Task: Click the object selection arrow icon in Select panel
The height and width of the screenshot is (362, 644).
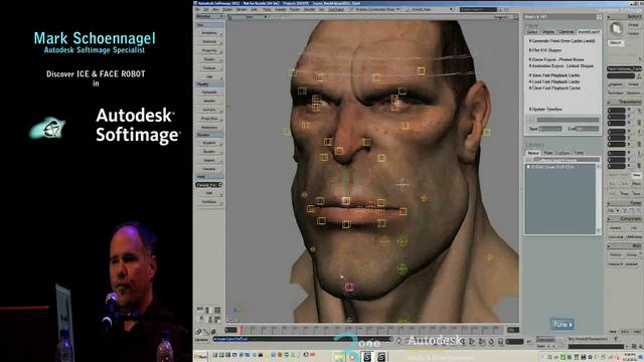Action: coord(616,29)
